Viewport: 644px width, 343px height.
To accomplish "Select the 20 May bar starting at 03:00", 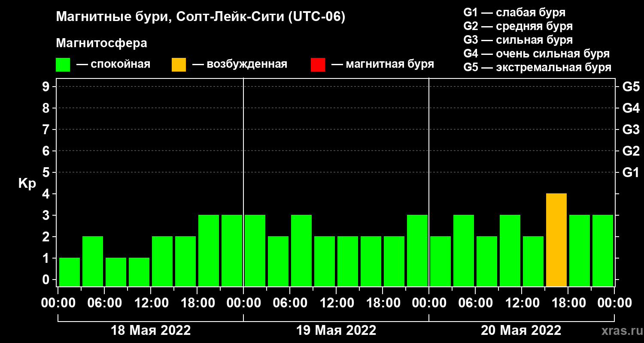I will pos(464,251).
